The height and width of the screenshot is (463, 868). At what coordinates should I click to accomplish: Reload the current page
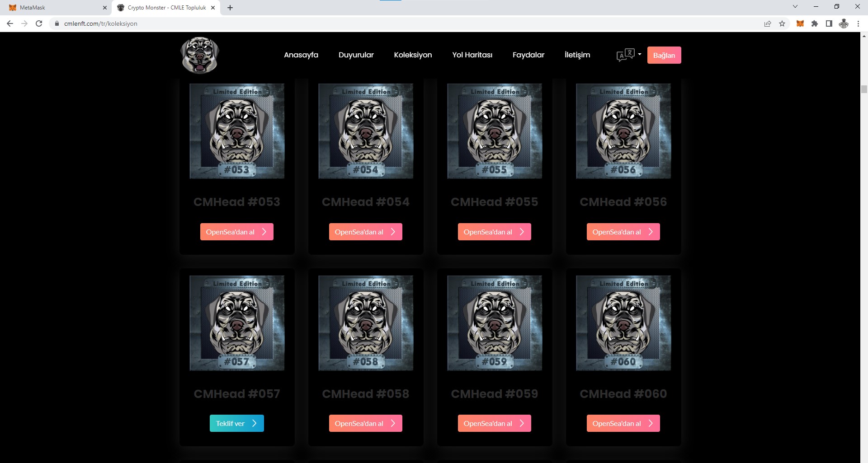(x=39, y=23)
